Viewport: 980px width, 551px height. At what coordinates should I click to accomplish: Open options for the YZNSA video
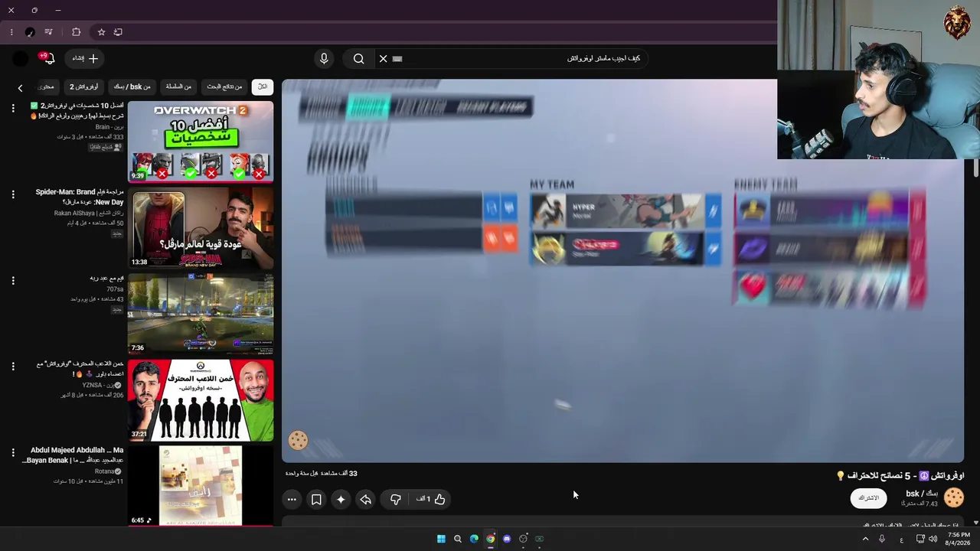click(x=13, y=367)
